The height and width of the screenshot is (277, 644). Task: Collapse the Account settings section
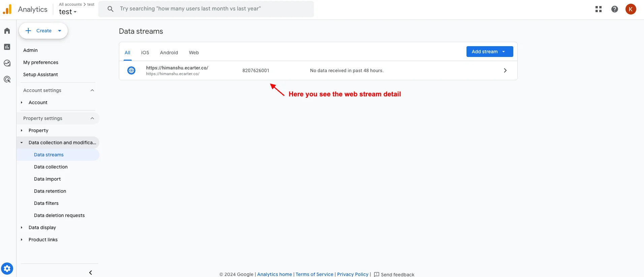pos(92,90)
